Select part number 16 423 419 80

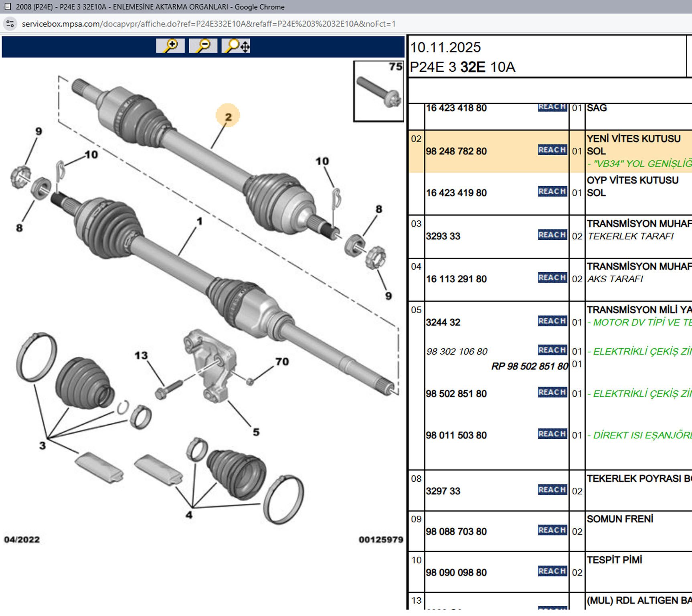point(456,193)
